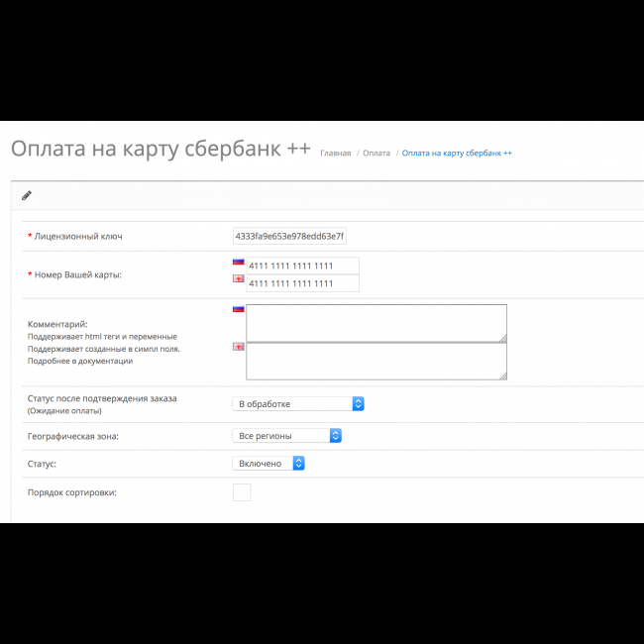Click resize handle of the first comment textarea
Viewport: 644px width, 644px height.
point(502,337)
